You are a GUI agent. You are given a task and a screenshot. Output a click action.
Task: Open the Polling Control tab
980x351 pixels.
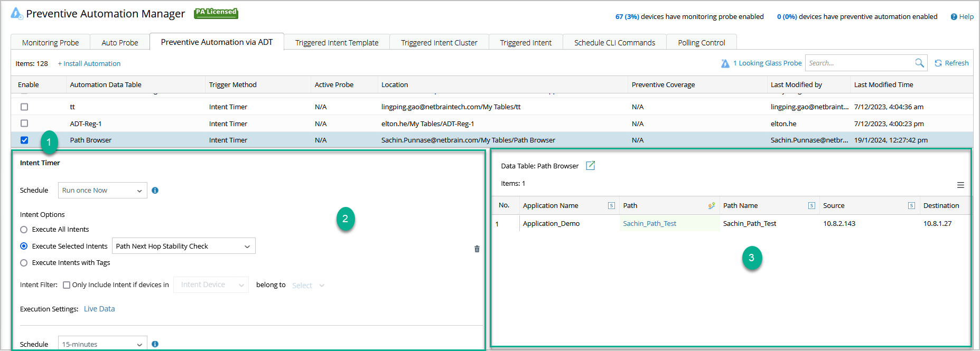(701, 43)
